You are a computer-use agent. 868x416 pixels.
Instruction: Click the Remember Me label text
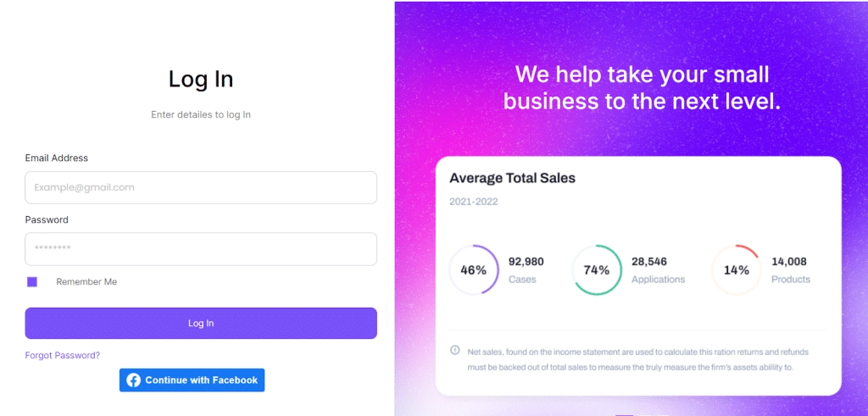coord(86,282)
